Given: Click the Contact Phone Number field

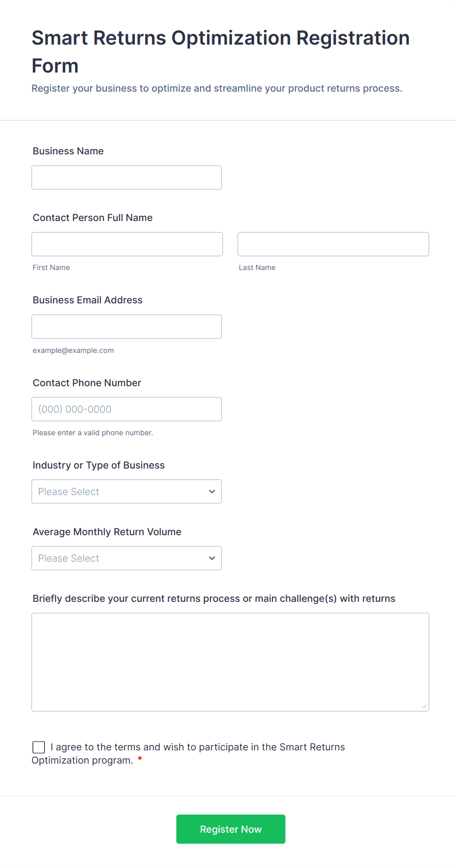Looking at the screenshot, I should [x=127, y=409].
